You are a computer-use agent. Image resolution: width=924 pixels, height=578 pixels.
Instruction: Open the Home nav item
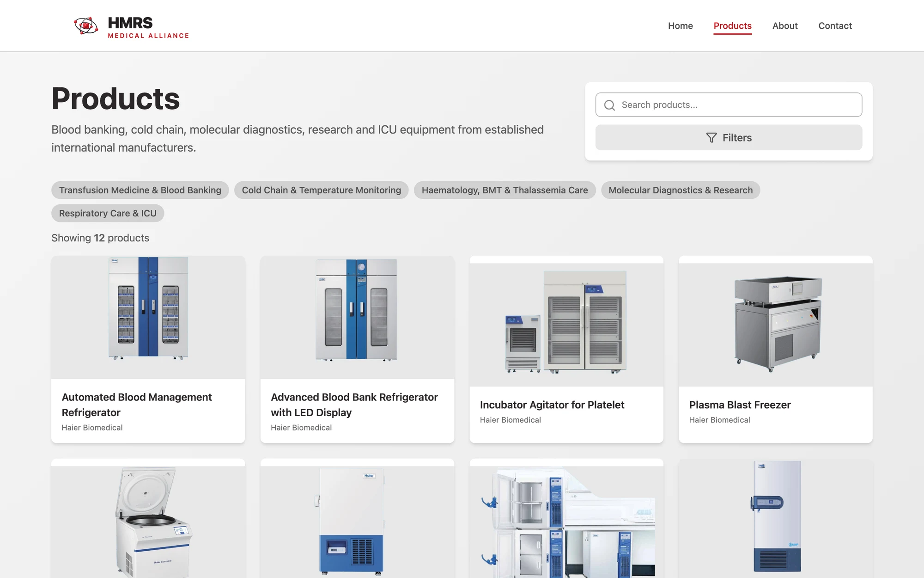[680, 26]
